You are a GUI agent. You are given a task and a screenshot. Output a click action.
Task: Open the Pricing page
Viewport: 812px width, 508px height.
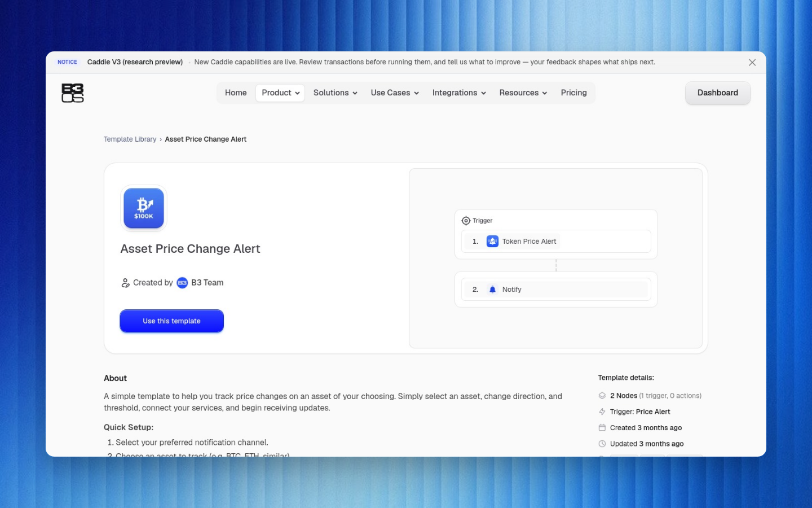(573, 93)
